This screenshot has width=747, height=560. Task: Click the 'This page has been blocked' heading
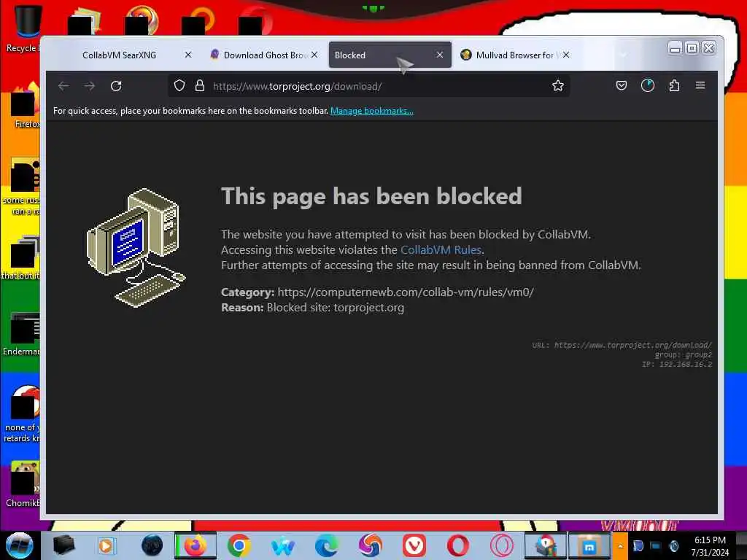[x=371, y=196]
